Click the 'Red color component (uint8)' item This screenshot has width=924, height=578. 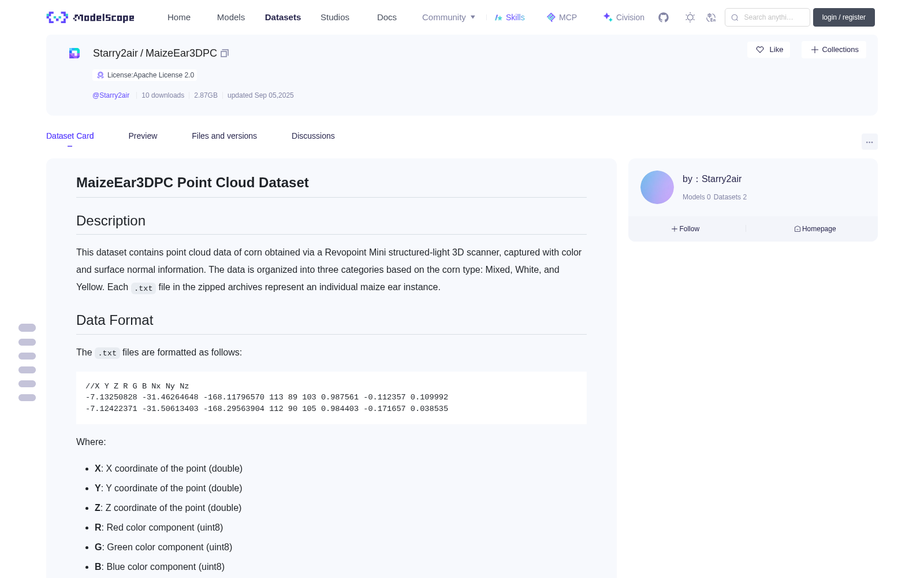coord(159,527)
